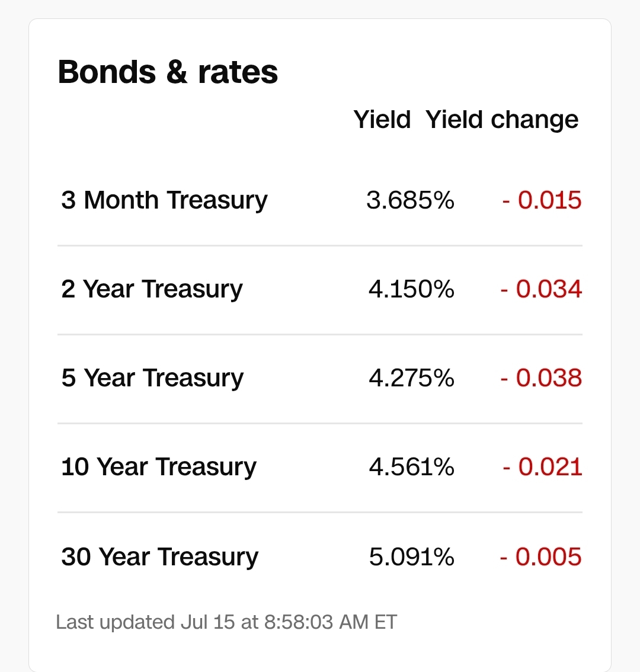Click the -0.034 yield change value
Image resolution: width=640 pixels, height=672 pixels.
pyautogui.click(x=541, y=289)
